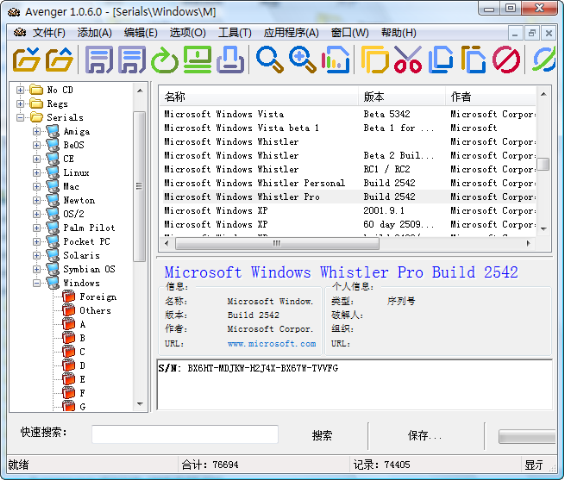Open the 帮助(H) menu

399,33
